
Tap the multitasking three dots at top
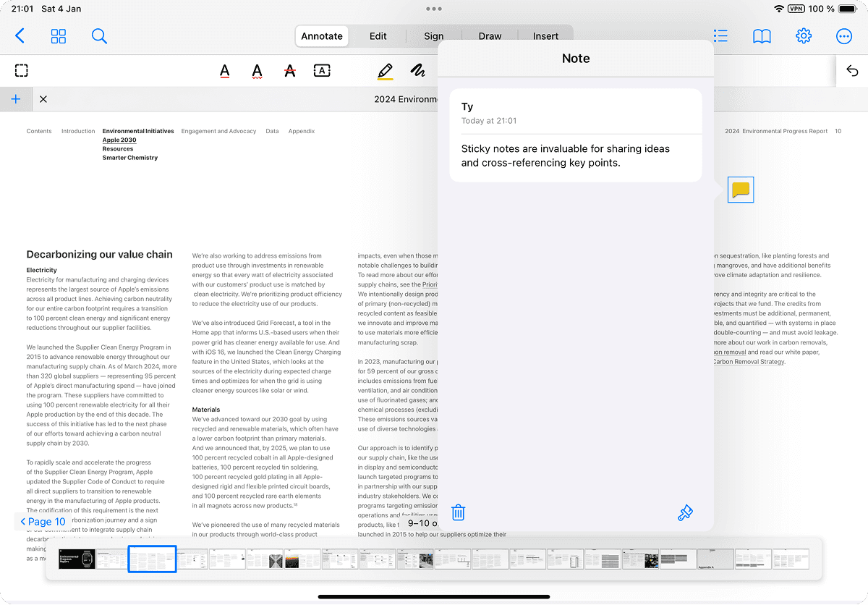coord(434,9)
